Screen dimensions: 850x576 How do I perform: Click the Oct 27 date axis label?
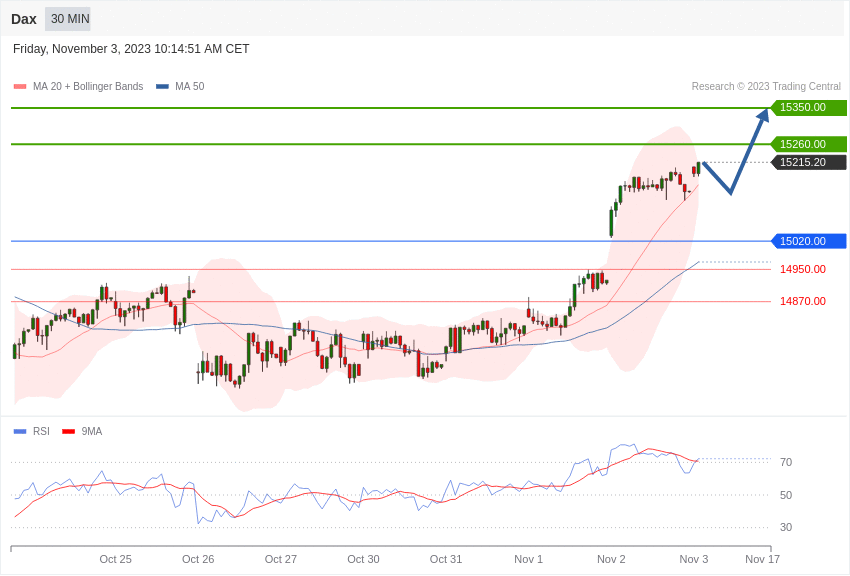[281, 559]
